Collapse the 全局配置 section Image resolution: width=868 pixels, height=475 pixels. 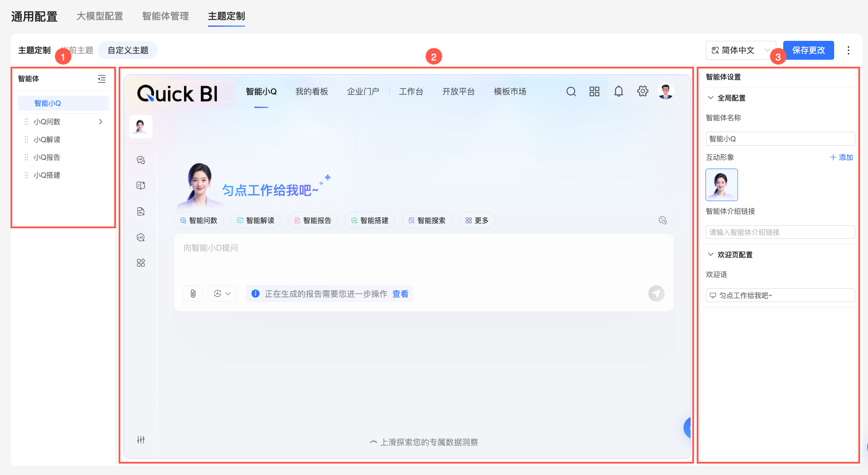coord(710,98)
